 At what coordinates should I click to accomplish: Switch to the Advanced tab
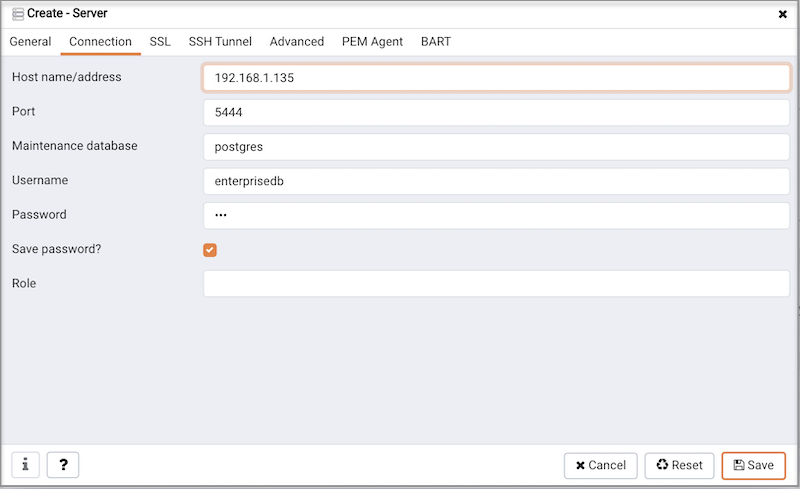point(297,42)
